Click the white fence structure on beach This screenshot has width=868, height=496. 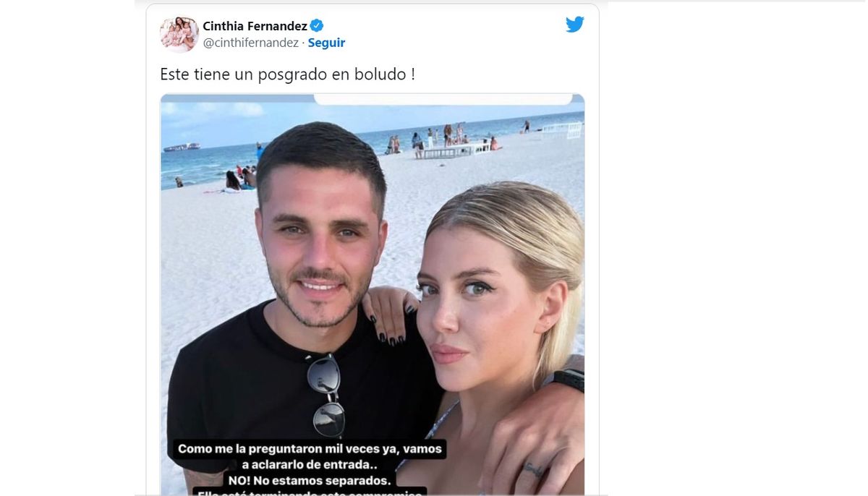click(x=562, y=131)
